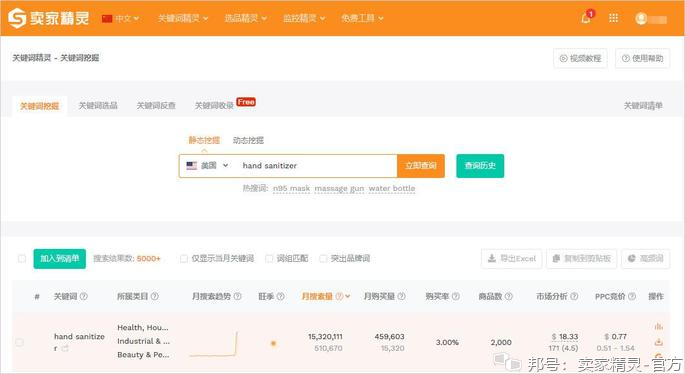Click Beauty & Pe... category text

tap(143, 354)
